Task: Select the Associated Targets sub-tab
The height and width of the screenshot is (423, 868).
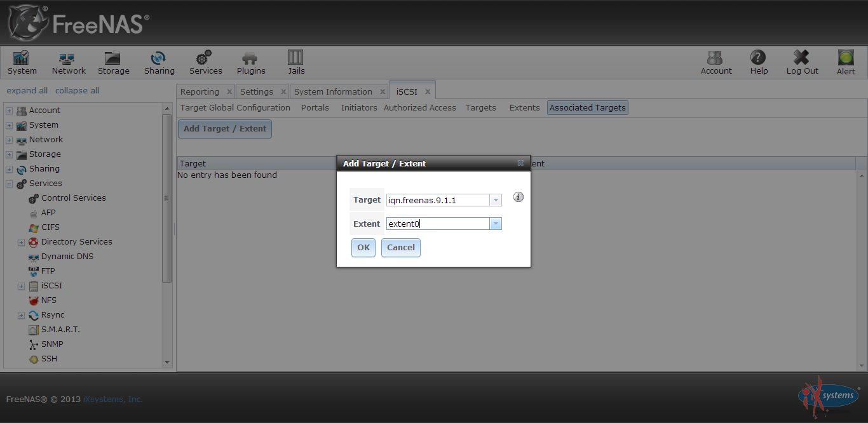Action: (588, 108)
